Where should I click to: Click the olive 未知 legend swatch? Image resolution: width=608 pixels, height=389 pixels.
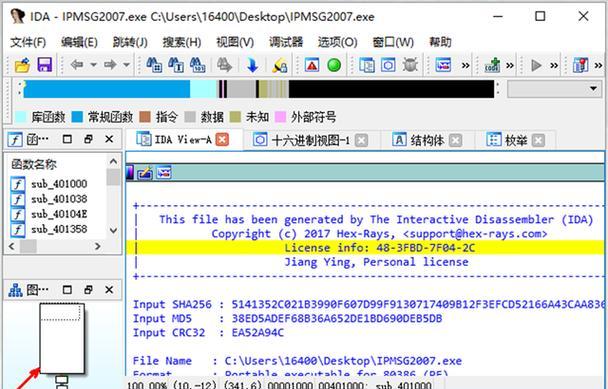pyautogui.click(x=235, y=117)
